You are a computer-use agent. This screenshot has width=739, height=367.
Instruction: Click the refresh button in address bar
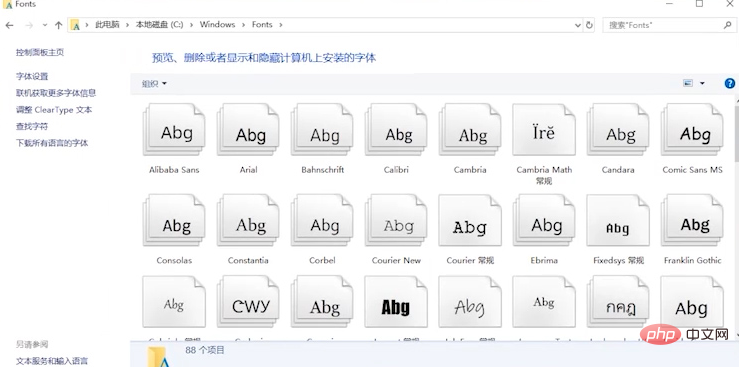[589, 25]
